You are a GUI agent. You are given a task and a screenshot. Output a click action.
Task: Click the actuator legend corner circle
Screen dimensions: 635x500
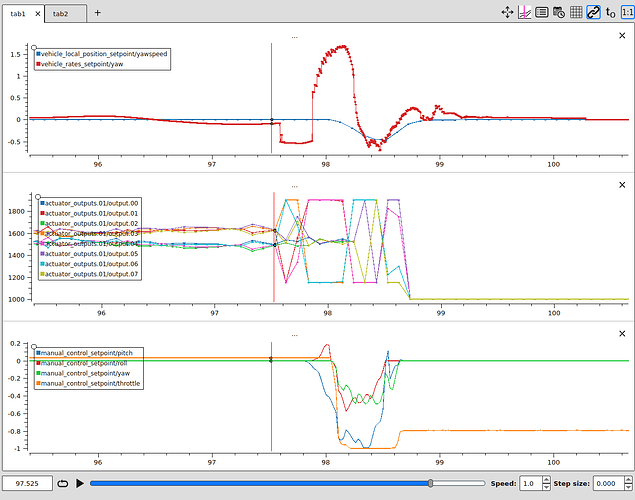[x=38, y=197]
